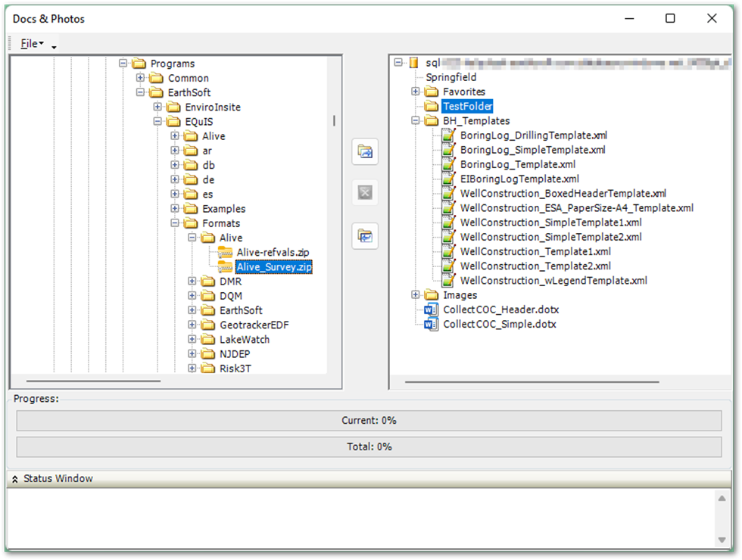Click the Total progress bar
Screen dimensions: 742x560
point(369,446)
